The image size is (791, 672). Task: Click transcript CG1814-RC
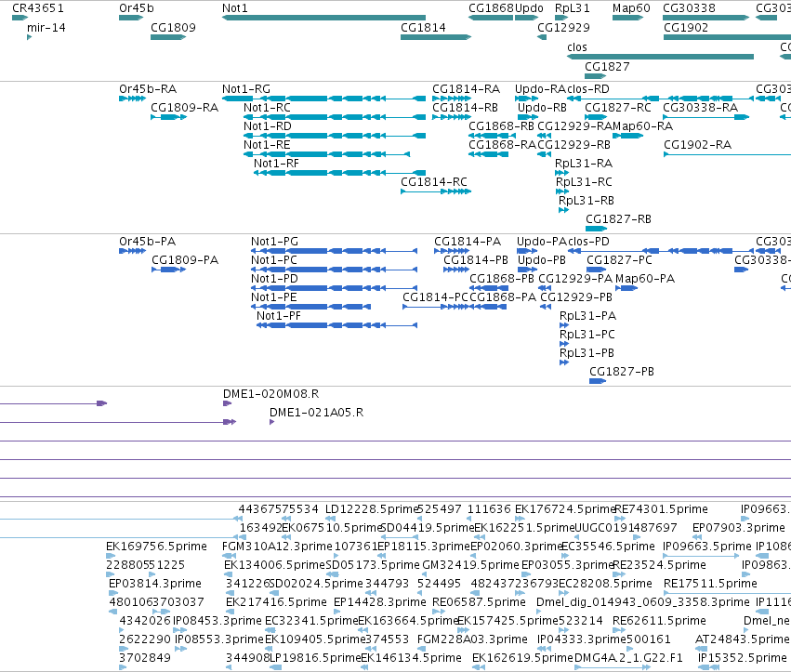pos(436,191)
